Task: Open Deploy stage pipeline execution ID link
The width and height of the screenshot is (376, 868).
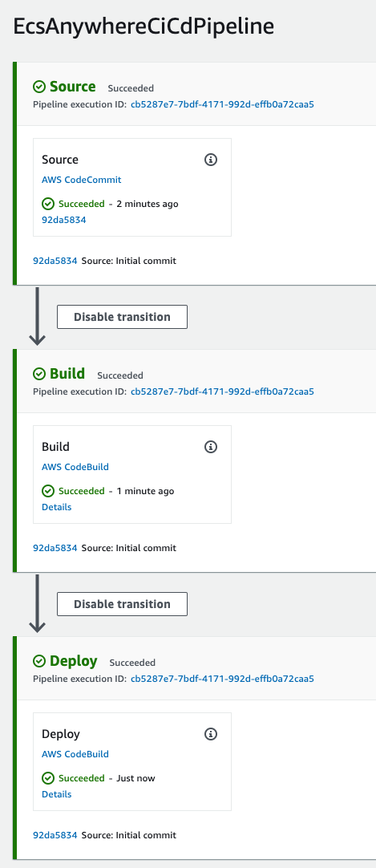Action: (x=222, y=679)
